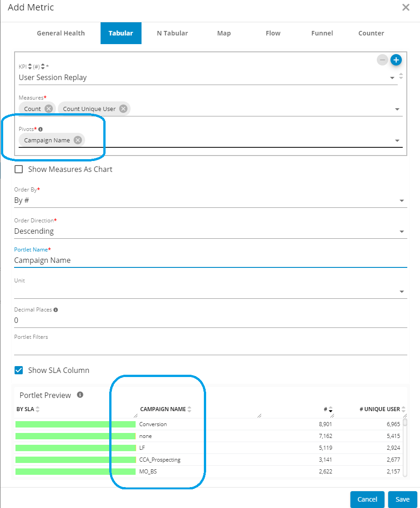Open the Unit dropdown
Screen dimensions: 420x508
[x=210, y=291]
